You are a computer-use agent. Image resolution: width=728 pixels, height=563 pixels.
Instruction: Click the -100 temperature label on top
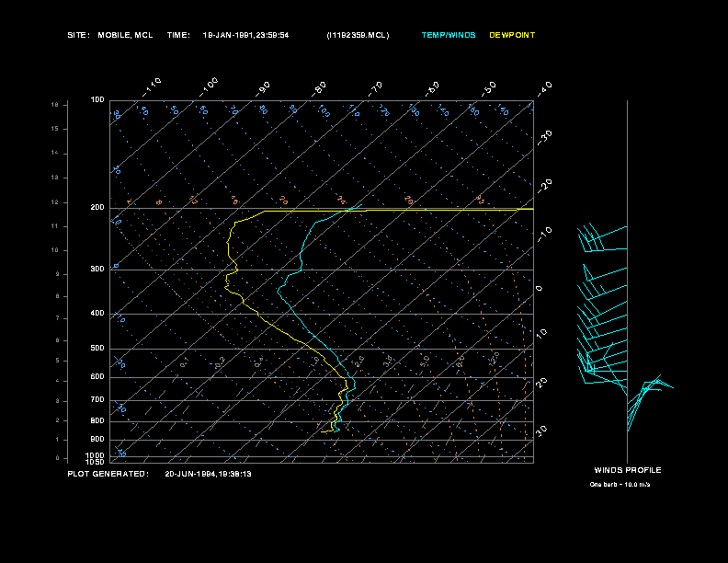(209, 87)
